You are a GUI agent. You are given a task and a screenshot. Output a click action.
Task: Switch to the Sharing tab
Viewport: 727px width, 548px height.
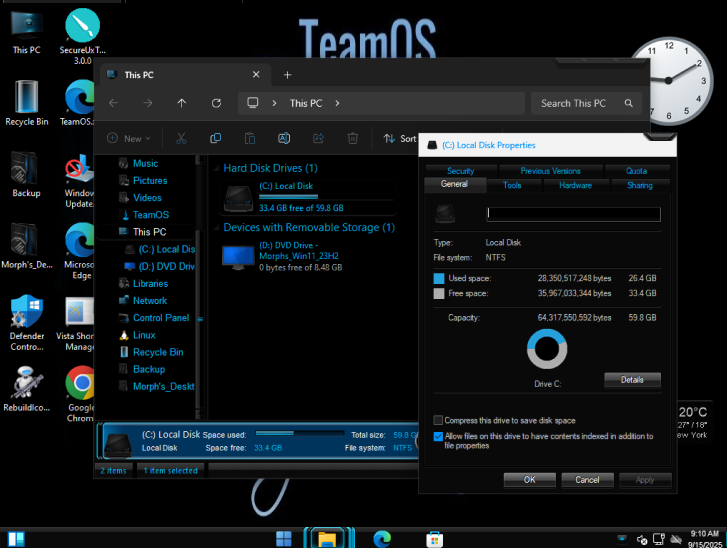(640, 185)
